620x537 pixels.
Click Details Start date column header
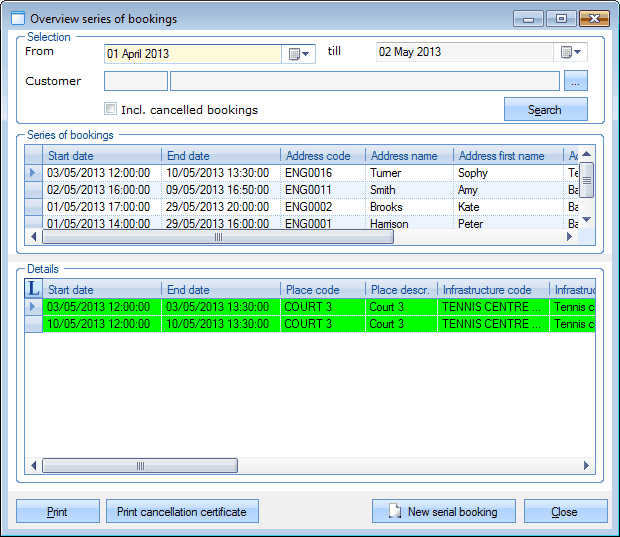pos(102,290)
